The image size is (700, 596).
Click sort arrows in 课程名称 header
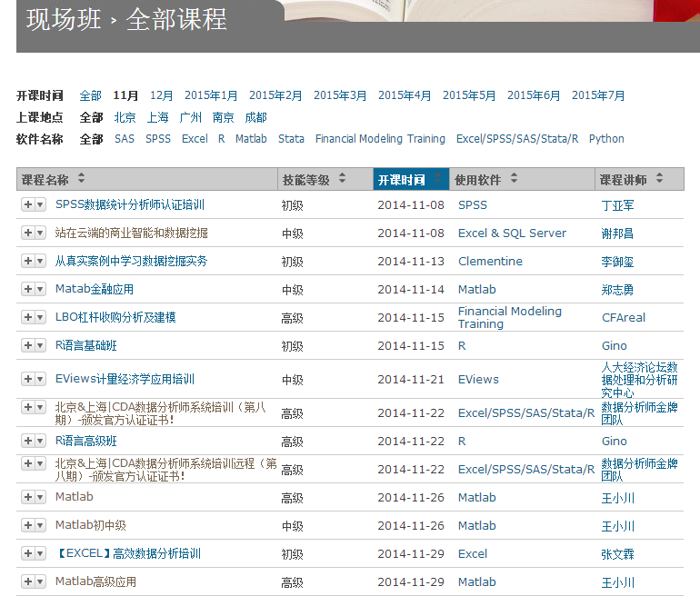tap(81, 179)
